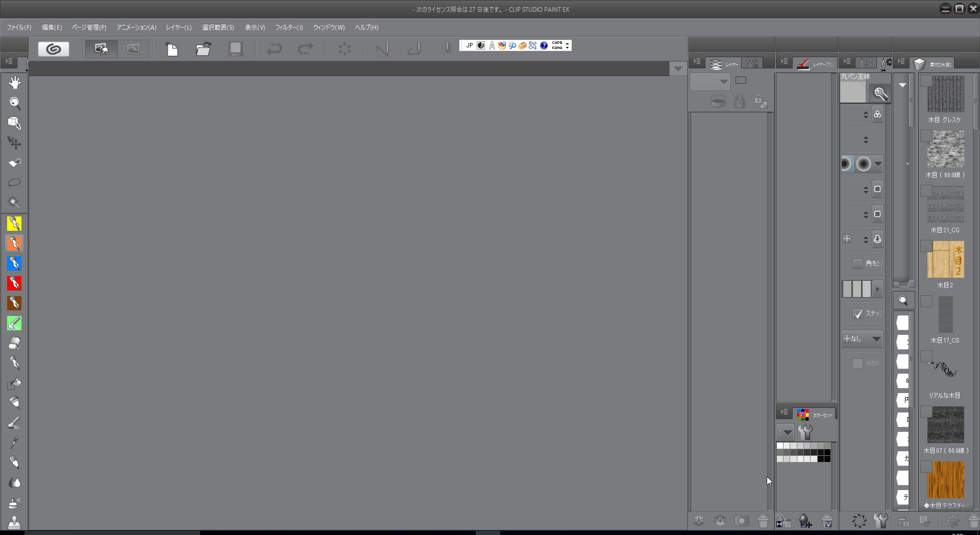980x535 pixels.
Task: Open the フィルター(I) menu
Action: 289,28
